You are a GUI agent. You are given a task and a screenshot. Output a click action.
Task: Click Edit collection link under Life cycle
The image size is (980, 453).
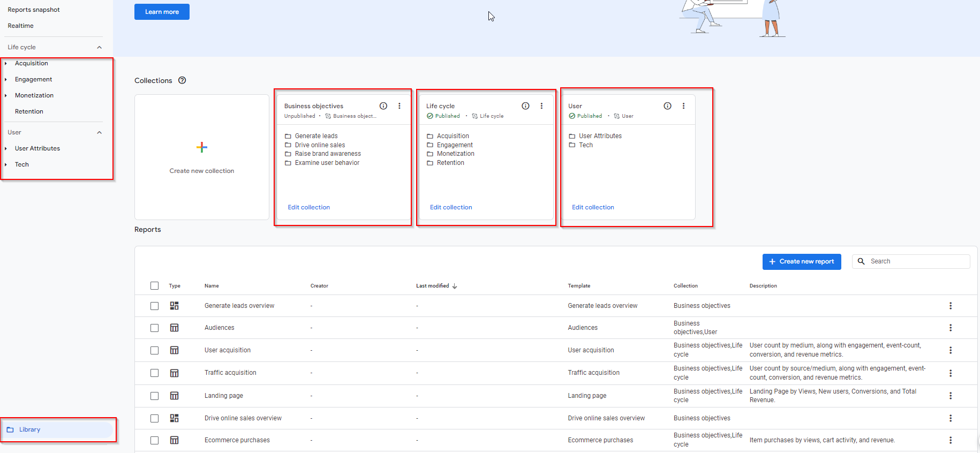(x=451, y=207)
